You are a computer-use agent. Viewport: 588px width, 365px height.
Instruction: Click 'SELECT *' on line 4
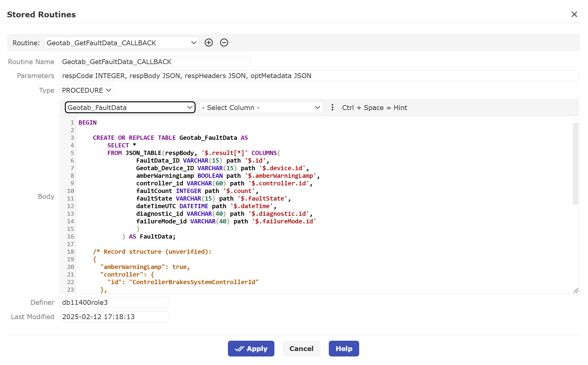(122, 145)
